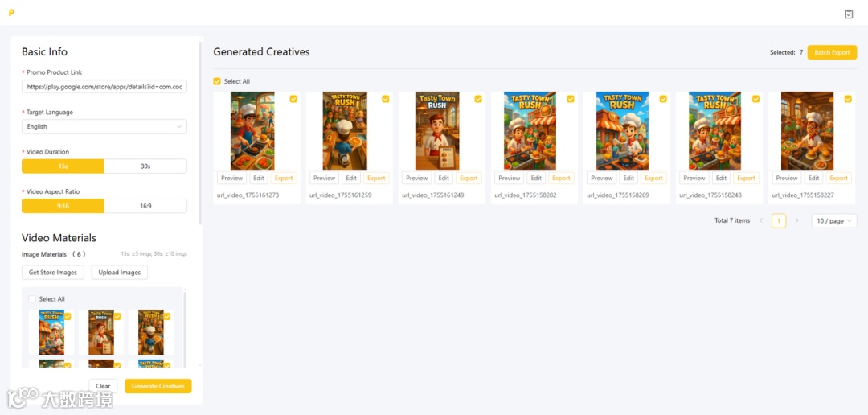Click the "Total 7 items" text

pyautogui.click(x=732, y=220)
